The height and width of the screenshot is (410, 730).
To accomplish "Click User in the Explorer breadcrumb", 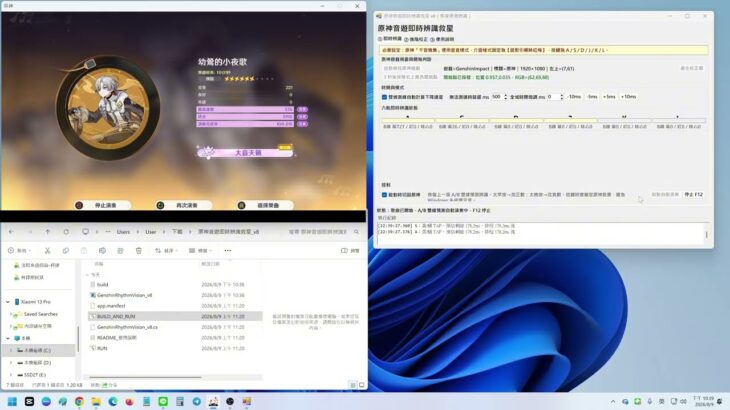I will pos(151,232).
